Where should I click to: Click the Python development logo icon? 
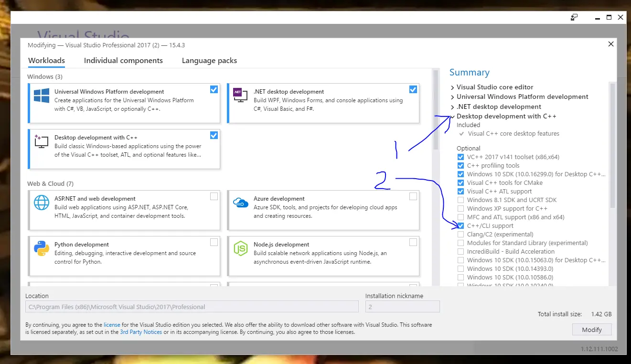coord(42,248)
